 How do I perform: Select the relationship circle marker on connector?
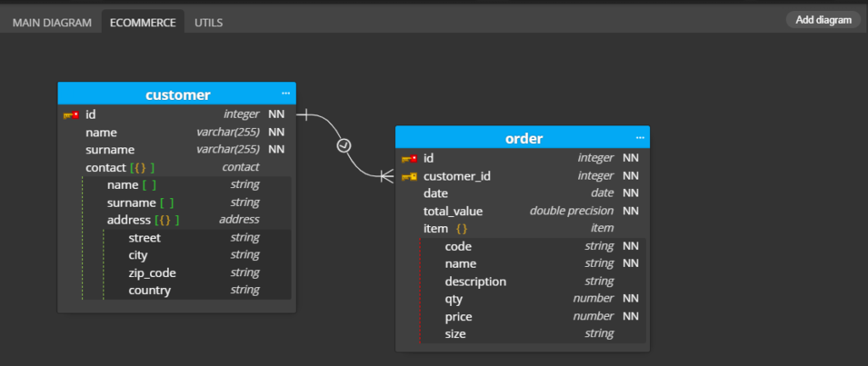coord(344,146)
